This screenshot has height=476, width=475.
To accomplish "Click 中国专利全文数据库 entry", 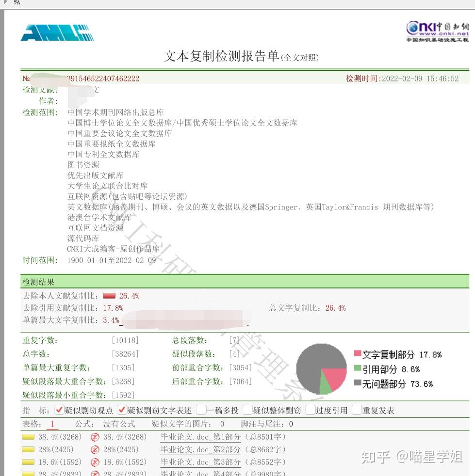I will pos(103,154).
